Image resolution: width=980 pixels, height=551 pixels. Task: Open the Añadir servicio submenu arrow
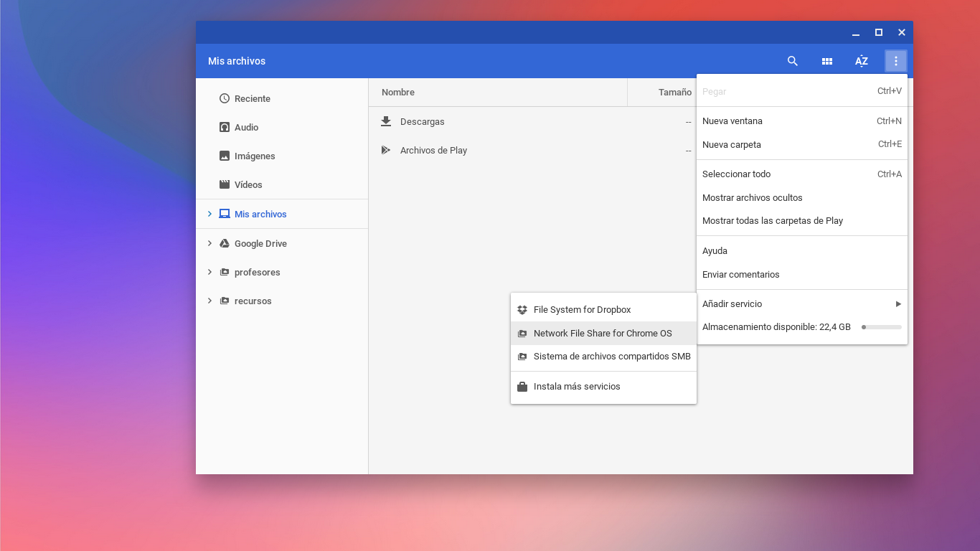[898, 303]
